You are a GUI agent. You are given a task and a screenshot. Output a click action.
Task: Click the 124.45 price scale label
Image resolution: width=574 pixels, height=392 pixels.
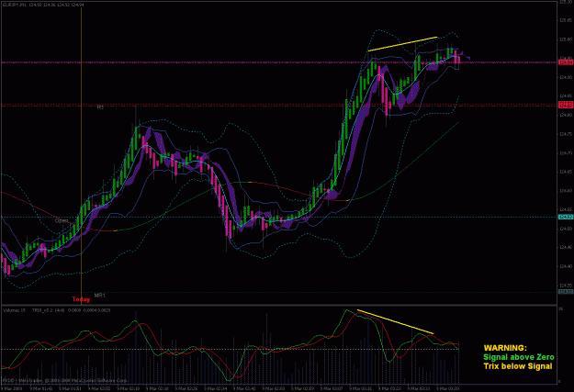(565, 248)
